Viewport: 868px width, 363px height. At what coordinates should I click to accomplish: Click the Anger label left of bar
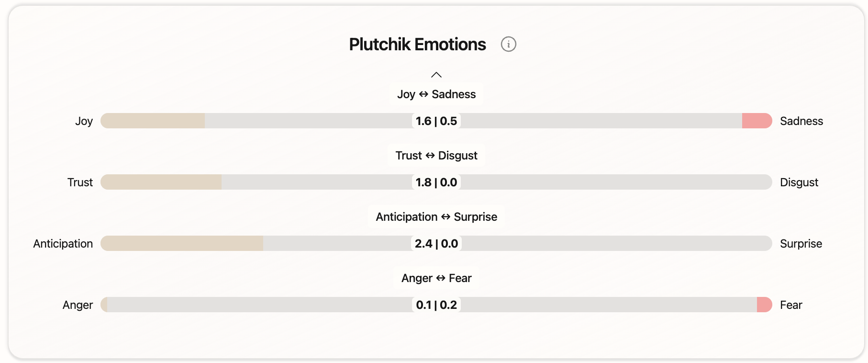(x=78, y=305)
